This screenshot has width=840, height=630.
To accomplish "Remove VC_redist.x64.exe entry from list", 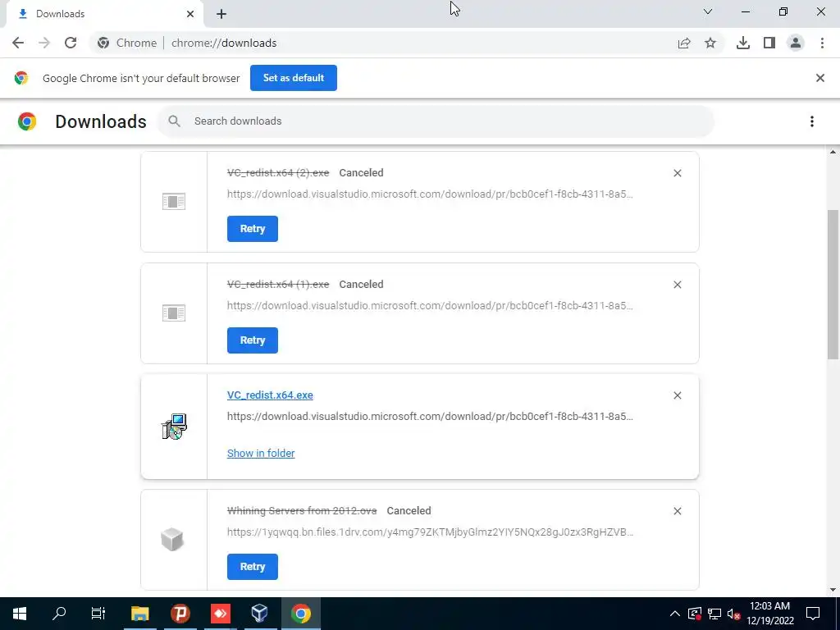I will 678,395.
